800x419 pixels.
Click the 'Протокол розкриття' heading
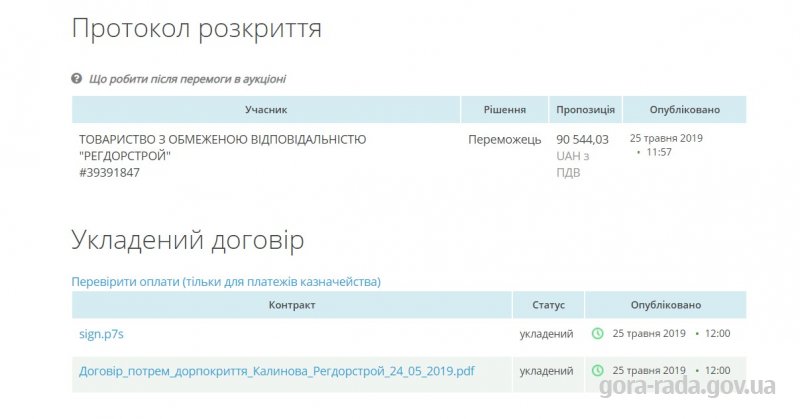197,29
